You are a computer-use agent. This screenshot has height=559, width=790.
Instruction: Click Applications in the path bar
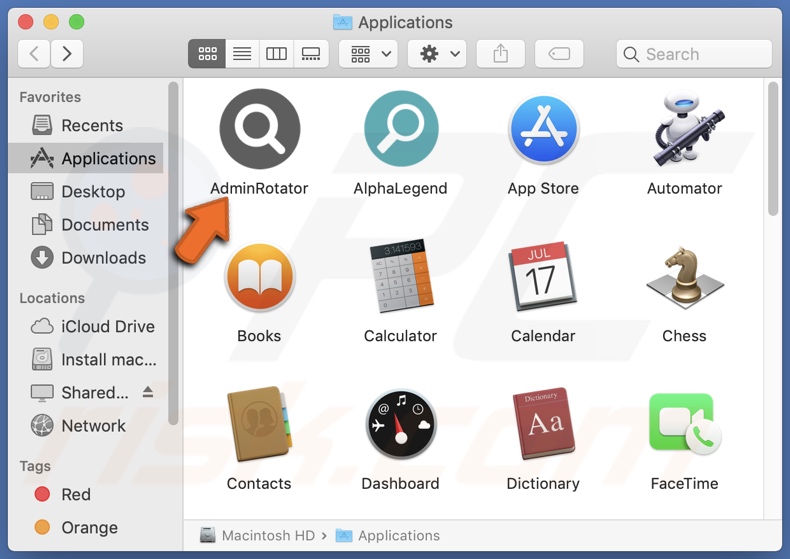click(x=388, y=535)
